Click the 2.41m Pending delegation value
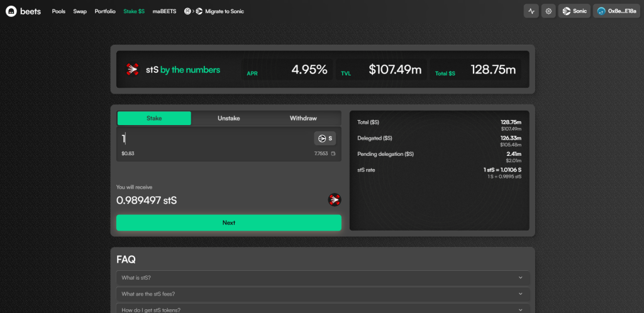Image resolution: width=644 pixels, height=313 pixels. [514, 154]
